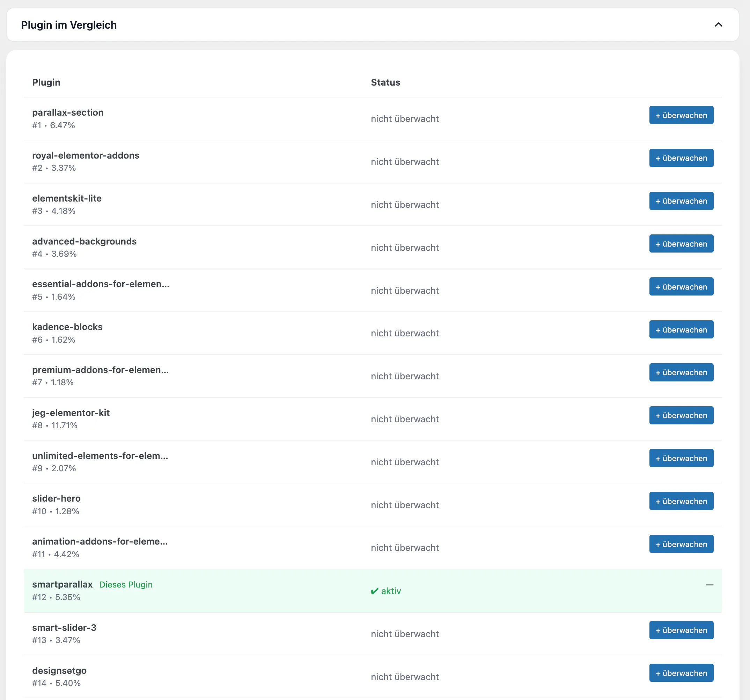Viewport: 750px width, 700px height.
Task: Select plugin name parallax-section
Action: pos(67,112)
